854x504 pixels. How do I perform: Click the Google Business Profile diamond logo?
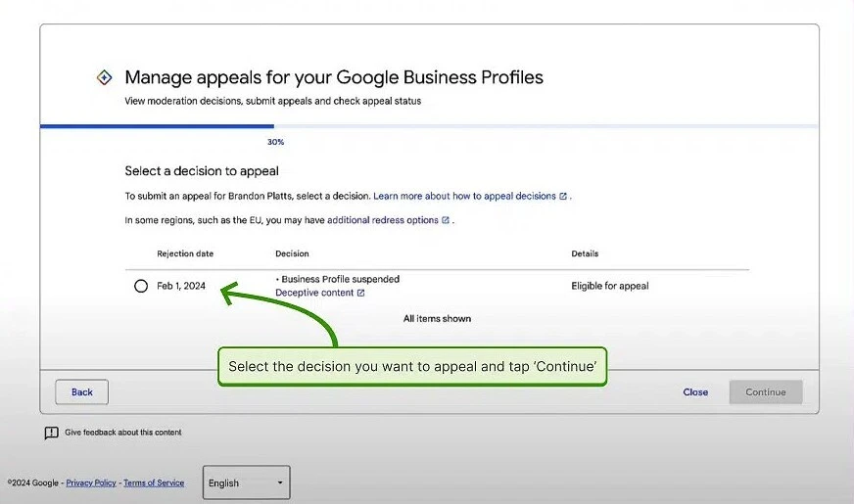click(105, 77)
